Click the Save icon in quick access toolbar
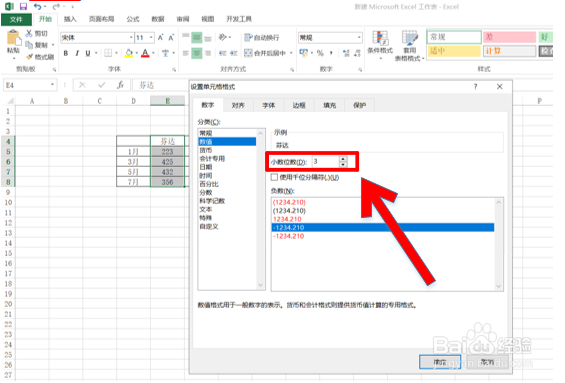This screenshot has width=565, height=383. tap(23, 6)
